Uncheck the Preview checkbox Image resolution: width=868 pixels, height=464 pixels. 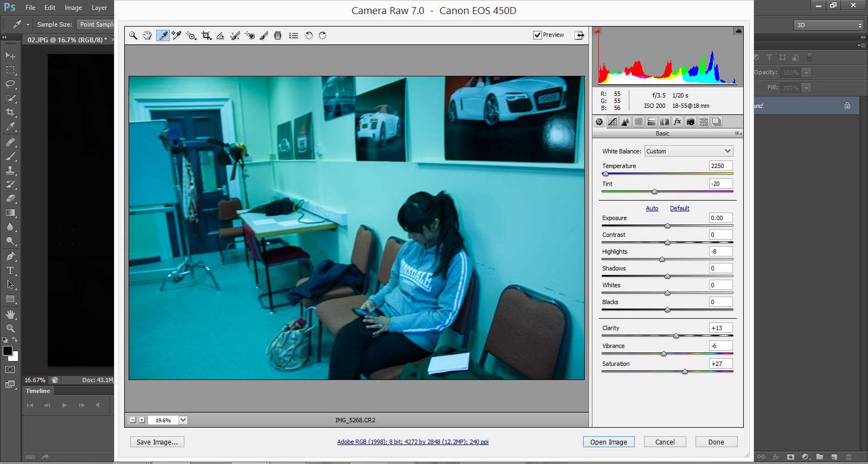point(538,35)
